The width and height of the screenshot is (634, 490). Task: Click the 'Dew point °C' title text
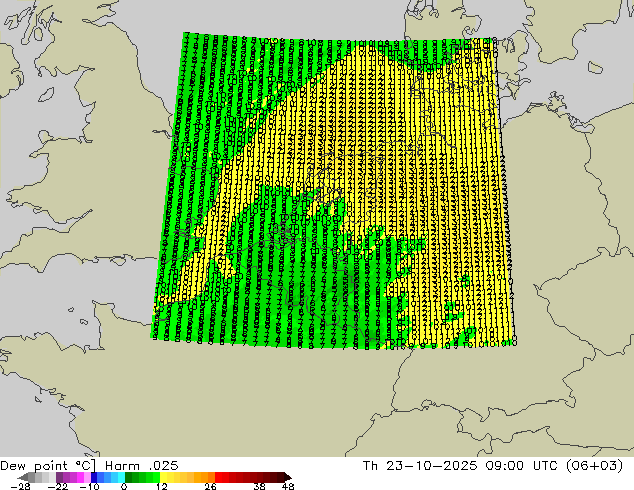point(48,466)
